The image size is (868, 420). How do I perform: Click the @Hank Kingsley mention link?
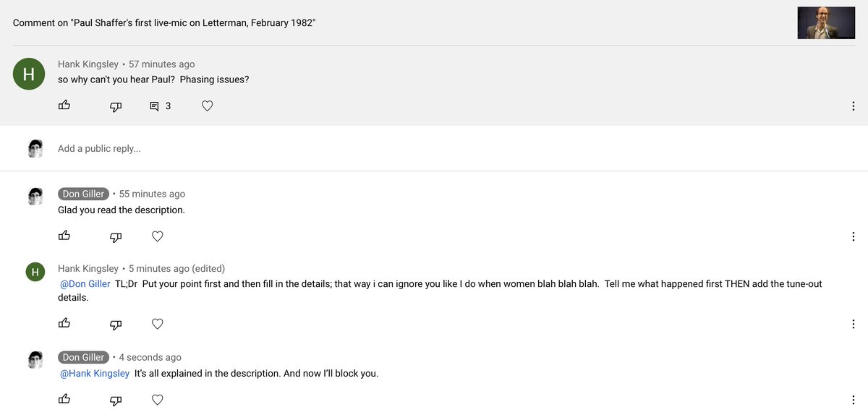click(95, 374)
